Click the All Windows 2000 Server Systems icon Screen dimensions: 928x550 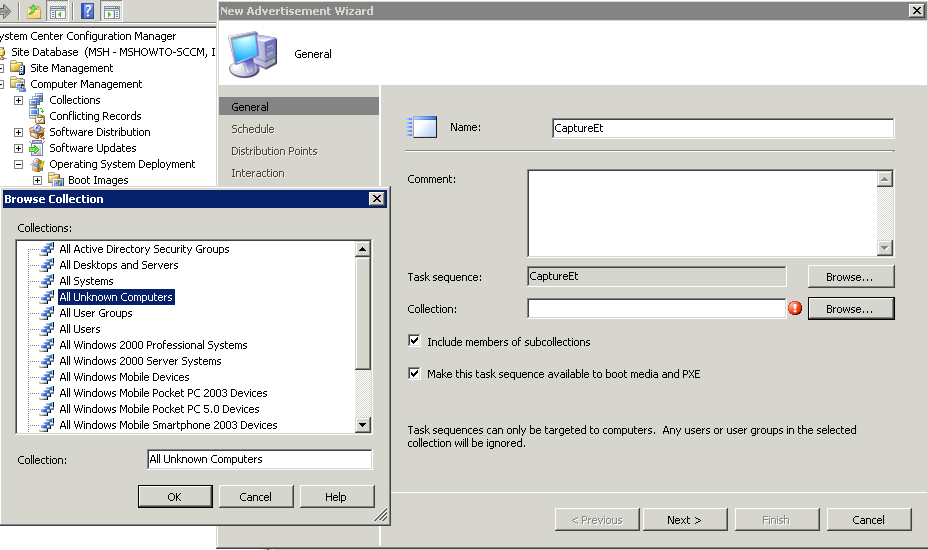coord(47,361)
